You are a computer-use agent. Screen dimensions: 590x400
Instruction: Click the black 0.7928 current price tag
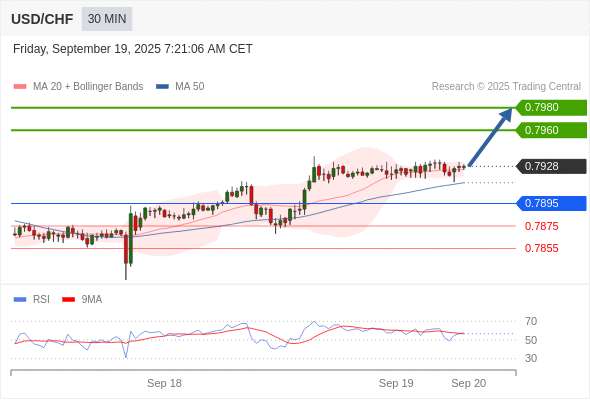551,166
